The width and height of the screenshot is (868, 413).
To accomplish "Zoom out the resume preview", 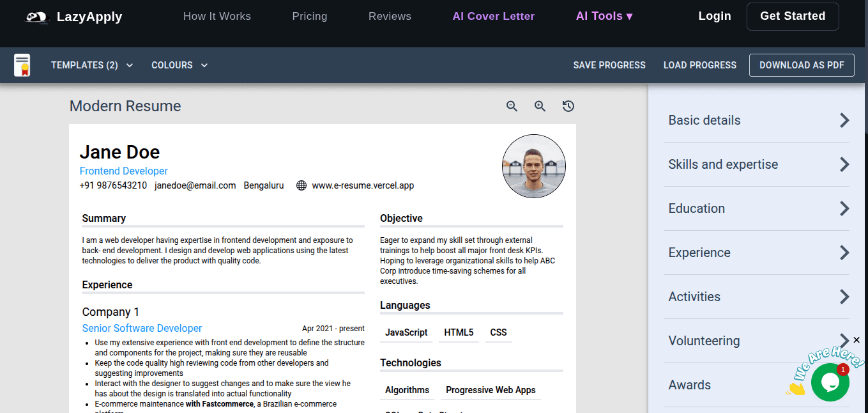I will [x=512, y=106].
